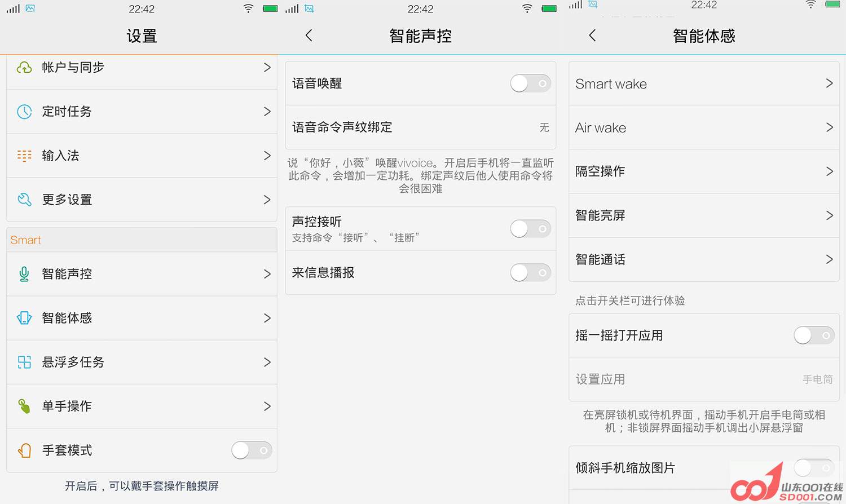The image size is (846, 504).
Task: Click the phone motion icon for 智能体感
Action: tap(24, 318)
